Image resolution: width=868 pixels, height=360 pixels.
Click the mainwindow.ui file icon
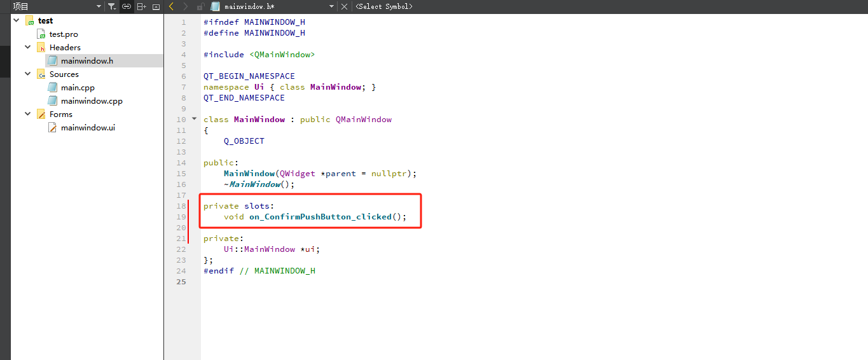click(x=53, y=127)
